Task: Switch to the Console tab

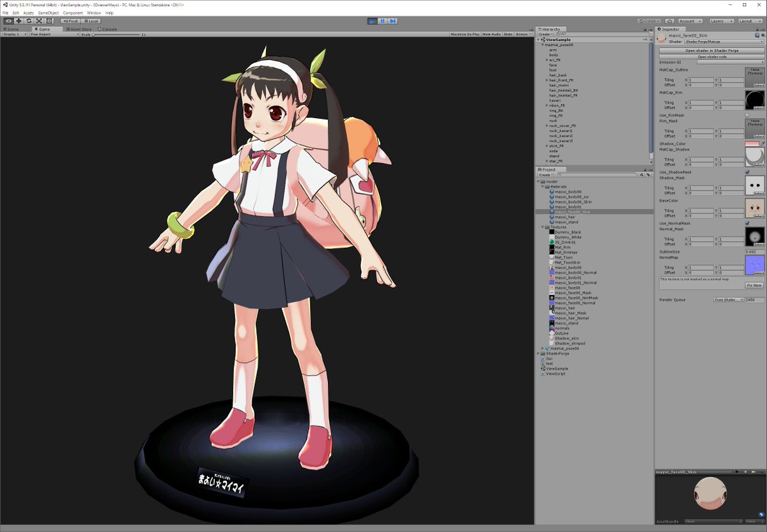Action: pos(108,29)
